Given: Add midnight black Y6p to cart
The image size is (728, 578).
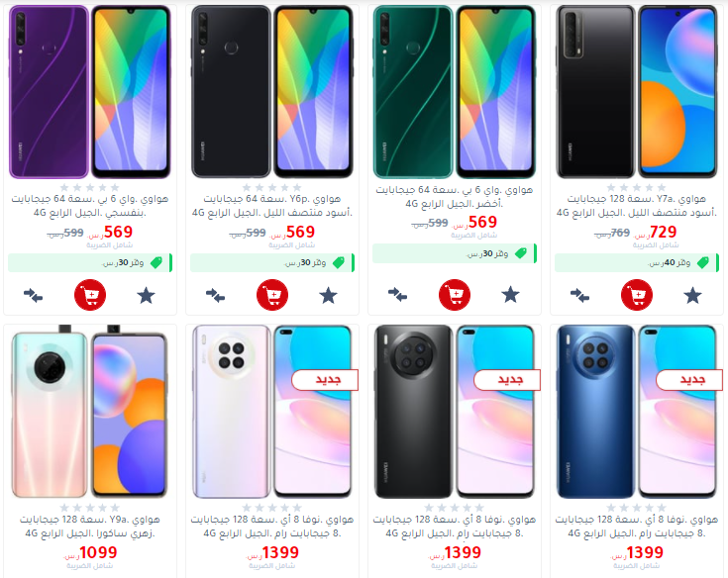Looking at the screenshot, I should click(x=272, y=295).
